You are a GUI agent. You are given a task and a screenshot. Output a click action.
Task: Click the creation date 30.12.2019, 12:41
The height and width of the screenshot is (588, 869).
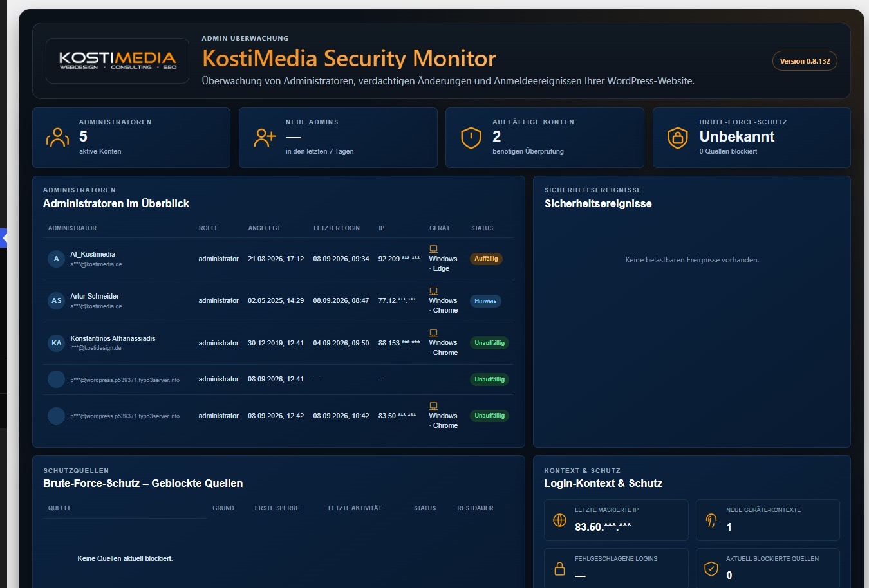coord(276,343)
